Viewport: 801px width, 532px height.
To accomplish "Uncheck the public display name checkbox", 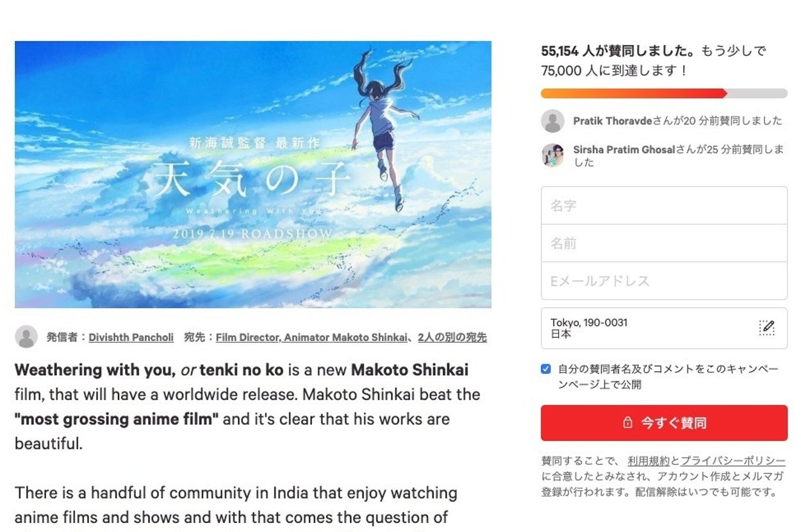I will [x=545, y=369].
